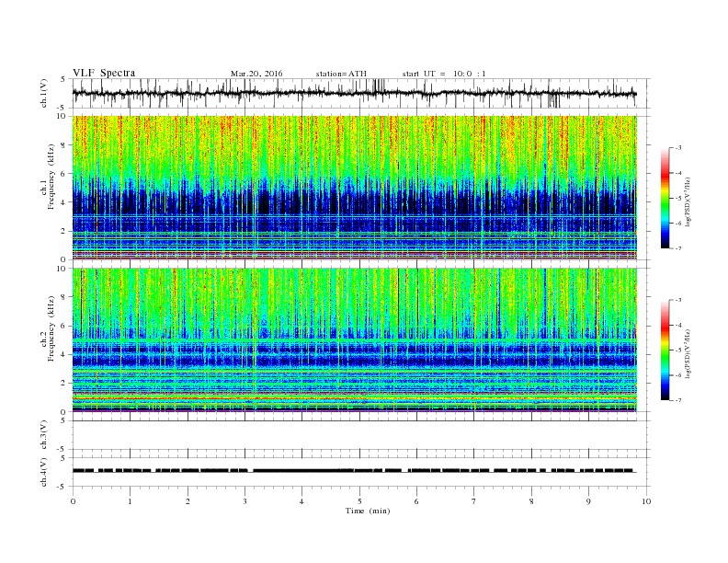Click the 'ch.4(V)' axis label

pos(44,472)
